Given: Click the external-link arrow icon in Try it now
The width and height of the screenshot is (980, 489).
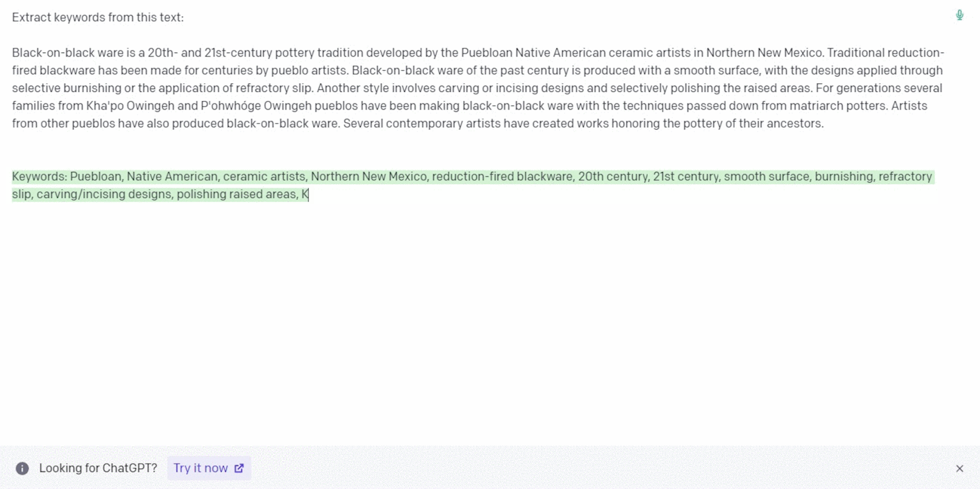Looking at the screenshot, I should [239, 468].
